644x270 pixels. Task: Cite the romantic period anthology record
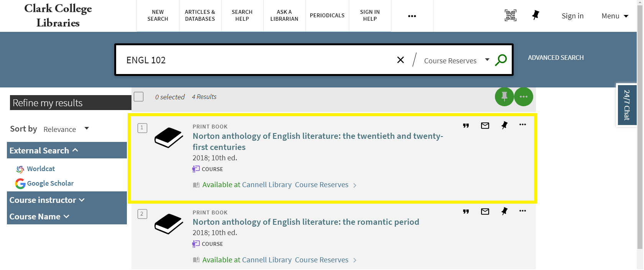[x=466, y=211]
